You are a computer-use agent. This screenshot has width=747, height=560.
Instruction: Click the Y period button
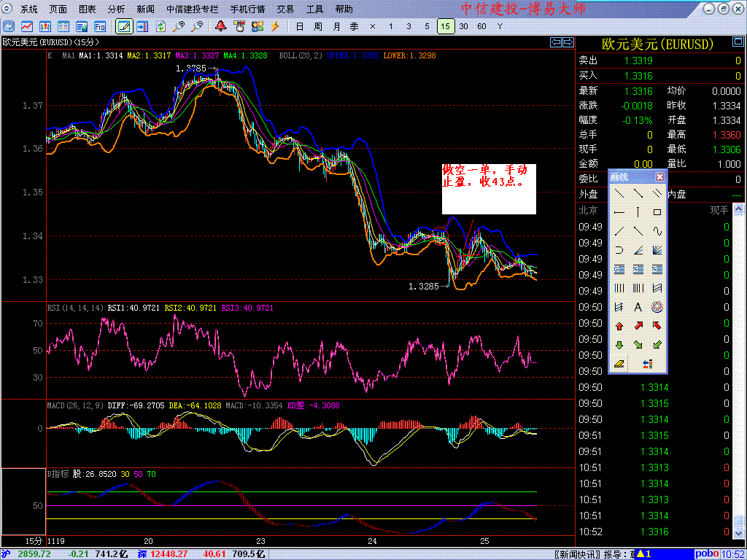tap(500, 26)
